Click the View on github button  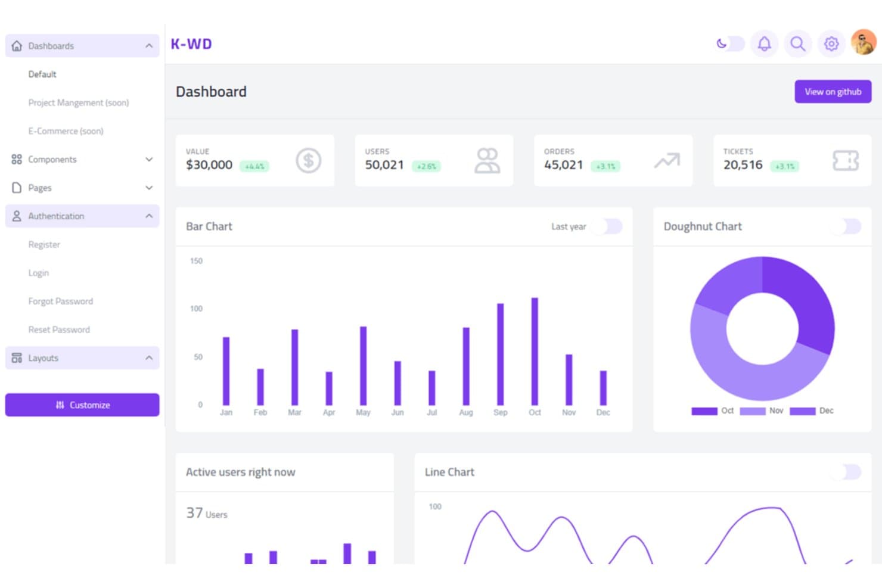pos(833,92)
